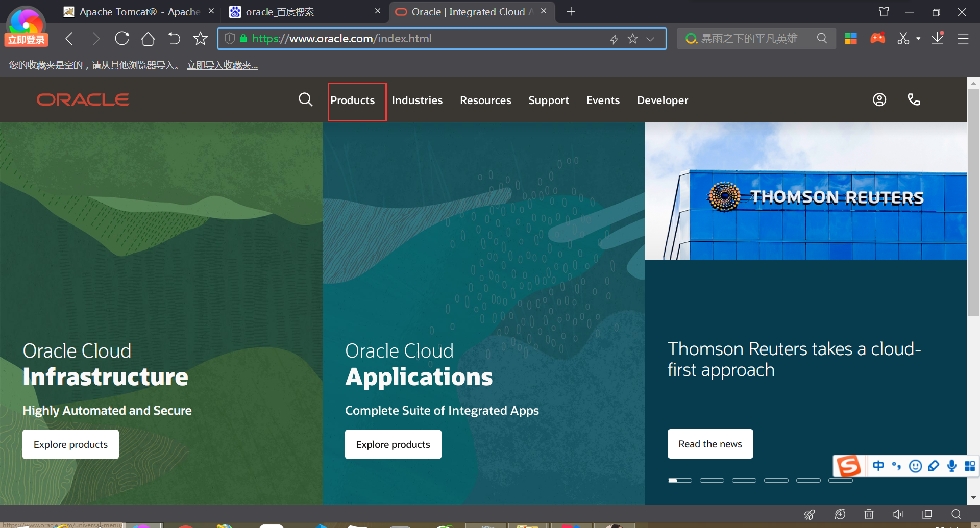Open the Support menu

coord(549,100)
